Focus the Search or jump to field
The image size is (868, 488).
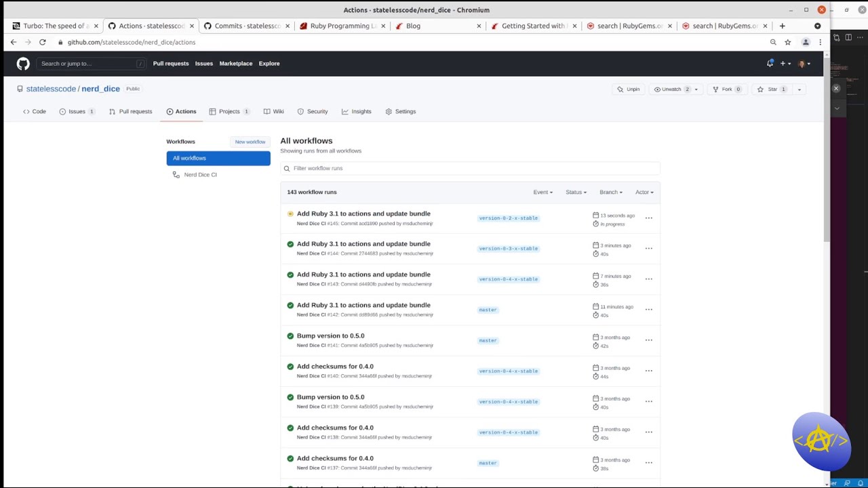pyautogui.click(x=91, y=64)
